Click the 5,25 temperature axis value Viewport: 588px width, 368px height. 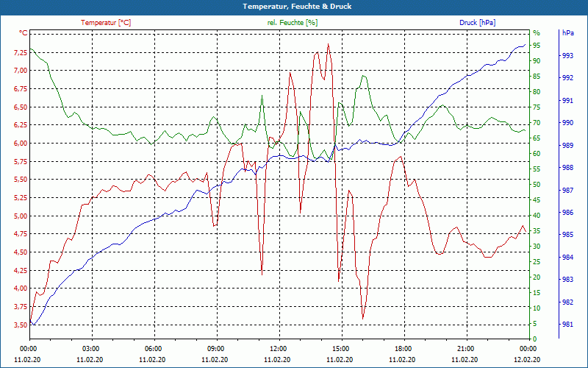21,198
